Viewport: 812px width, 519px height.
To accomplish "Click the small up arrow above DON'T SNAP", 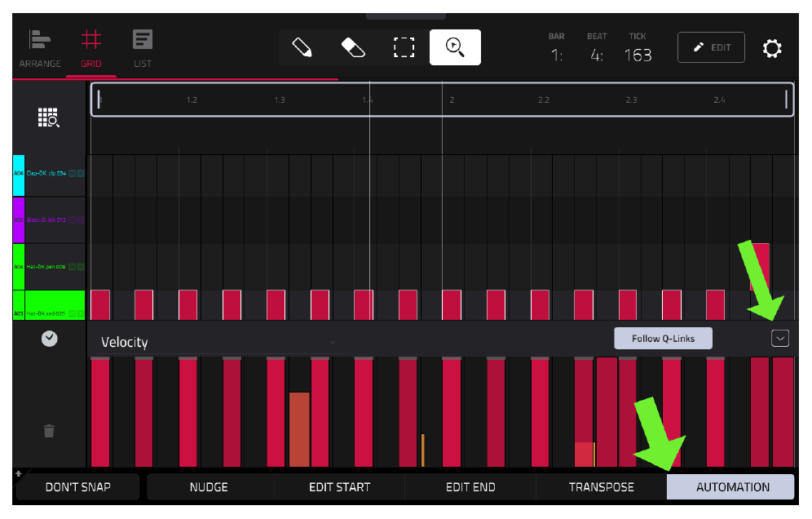I will click(x=19, y=473).
